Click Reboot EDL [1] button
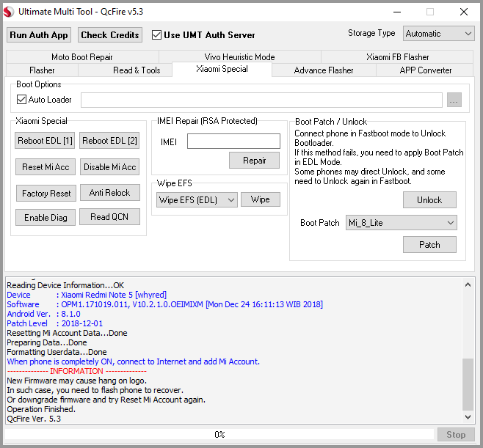Screen dimensions: 483x448 [x=45, y=141]
